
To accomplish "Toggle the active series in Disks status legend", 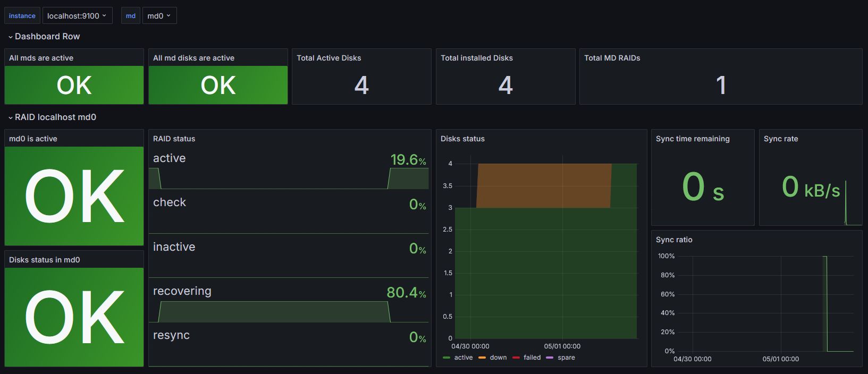I will click(x=463, y=358).
